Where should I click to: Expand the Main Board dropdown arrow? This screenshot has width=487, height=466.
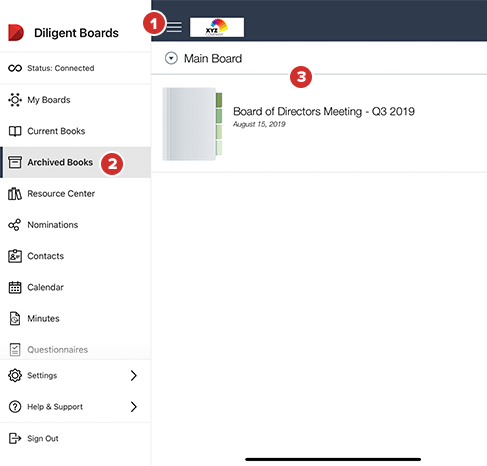pyautogui.click(x=171, y=59)
